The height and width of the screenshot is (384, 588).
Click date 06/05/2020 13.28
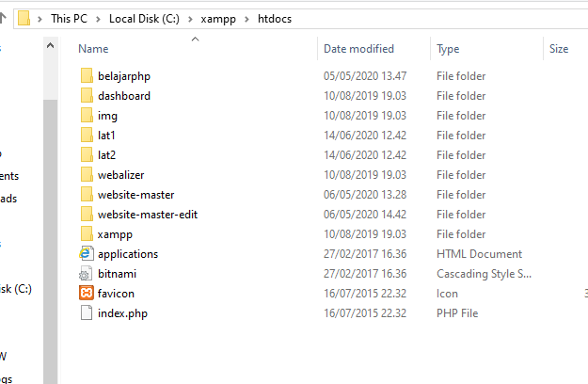click(365, 195)
